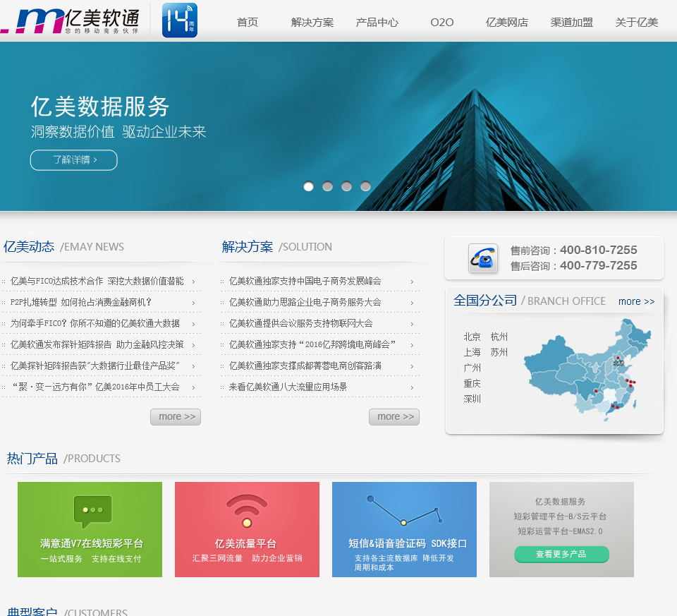Open news 亿美与FICO达成技术合作
The image size is (677, 616).
tap(97, 282)
